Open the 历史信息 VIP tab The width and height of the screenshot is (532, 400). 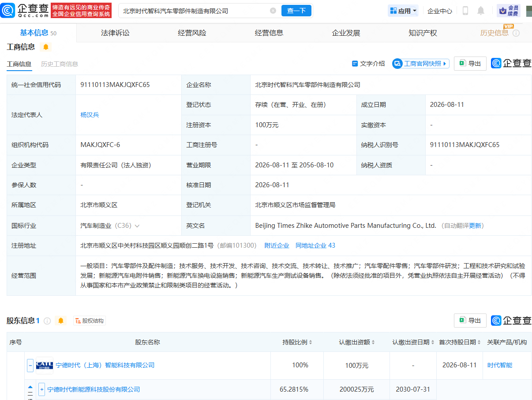pyautogui.click(x=494, y=33)
